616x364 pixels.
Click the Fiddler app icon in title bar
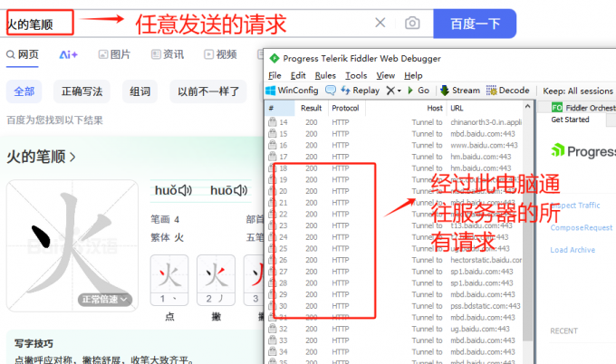point(274,59)
